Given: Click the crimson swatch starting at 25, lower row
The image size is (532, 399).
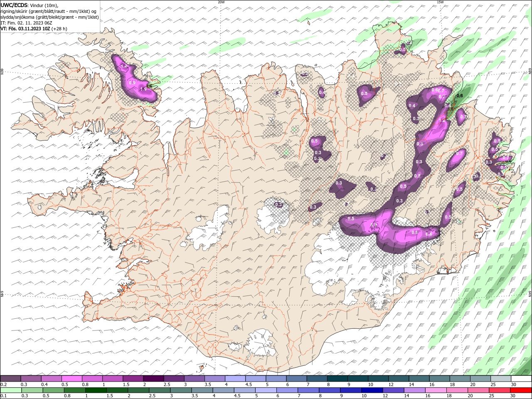Looking at the screenshot, I should click(x=499, y=390).
